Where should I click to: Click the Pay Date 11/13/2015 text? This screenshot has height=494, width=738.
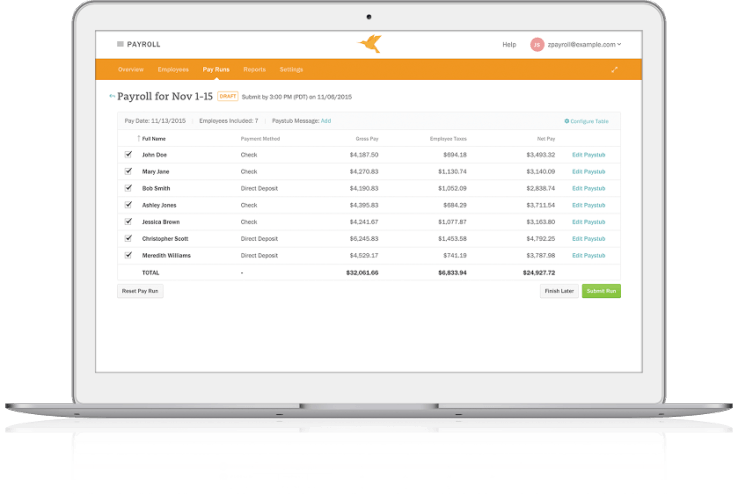(155, 121)
